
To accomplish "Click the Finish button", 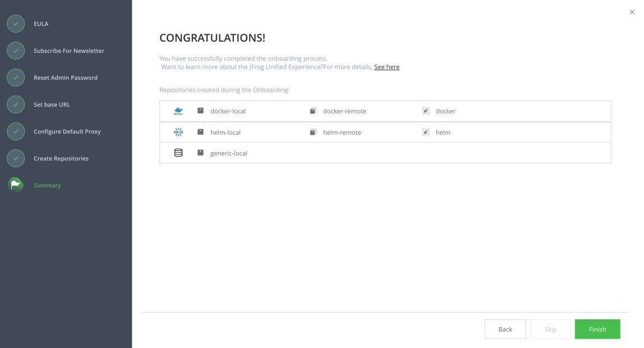I will pos(597,329).
